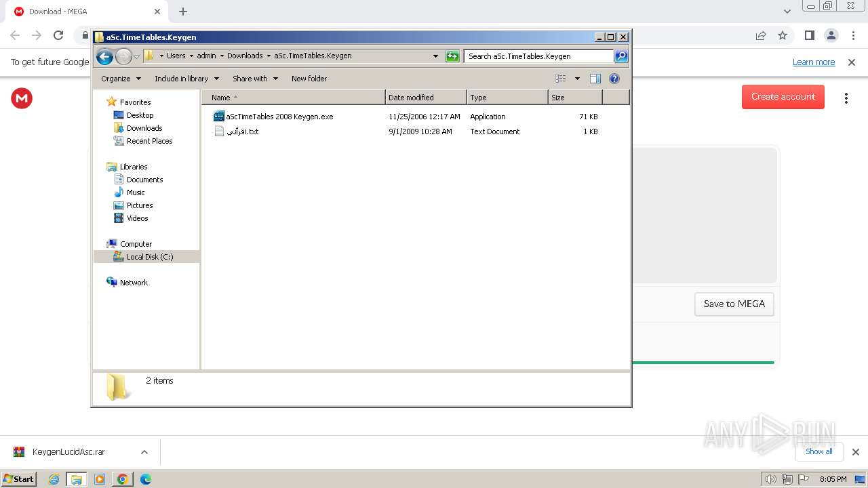Sort by Size column header
868x488 pixels.
coord(575,98)
